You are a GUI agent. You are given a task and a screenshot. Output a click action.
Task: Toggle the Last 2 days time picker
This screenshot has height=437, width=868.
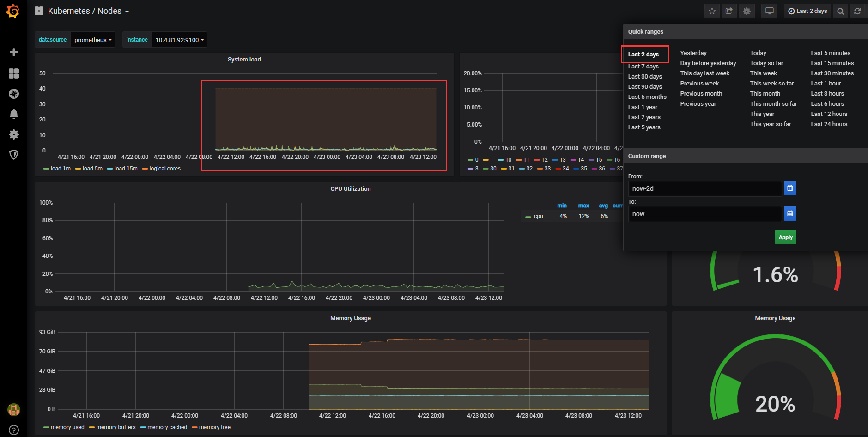click(807, 11)
